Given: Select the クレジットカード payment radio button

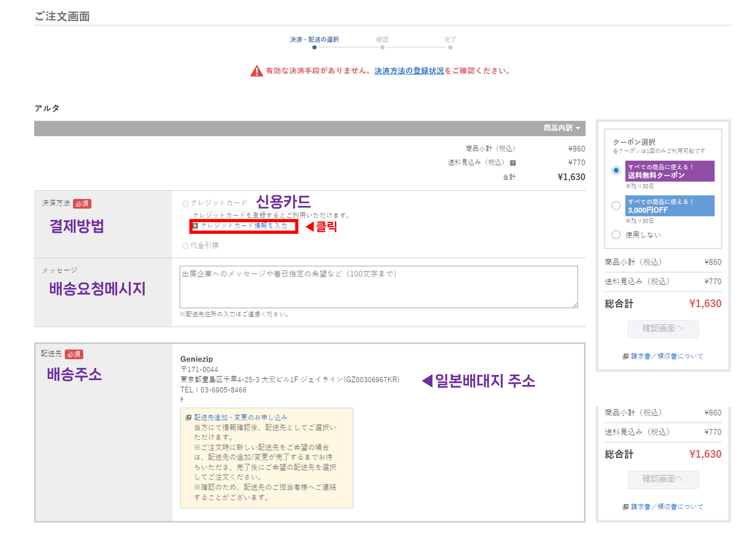Looking at the screenshot, I should click(185, 204).
